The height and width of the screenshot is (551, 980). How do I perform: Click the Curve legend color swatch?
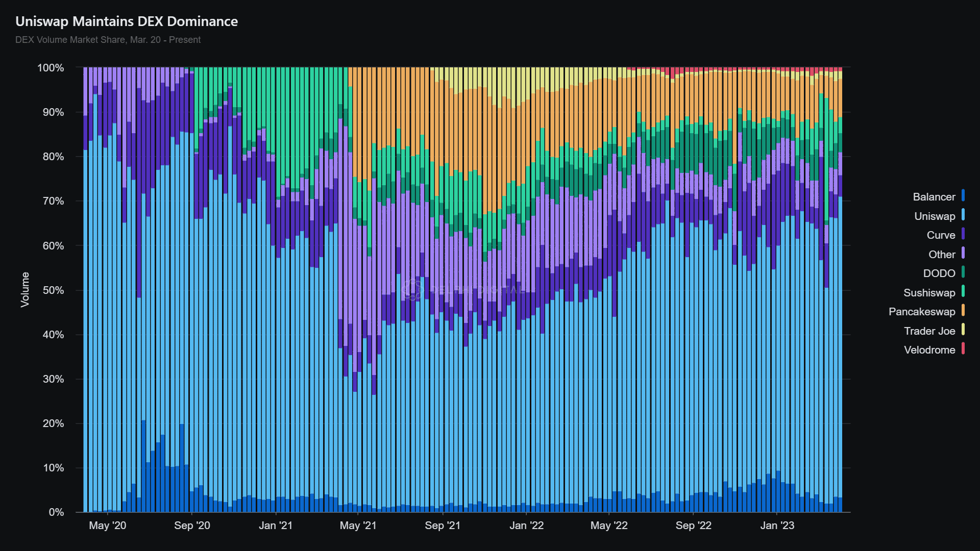963,234
